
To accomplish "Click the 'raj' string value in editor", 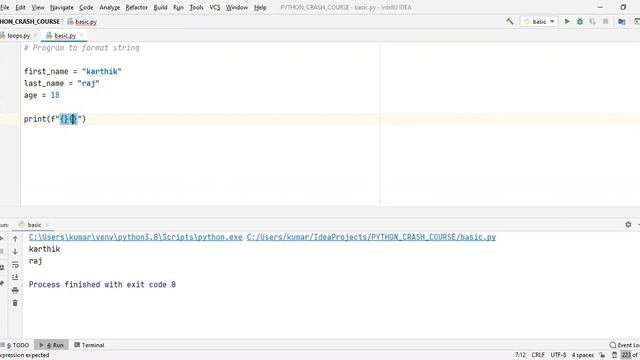I will (88, 83).
